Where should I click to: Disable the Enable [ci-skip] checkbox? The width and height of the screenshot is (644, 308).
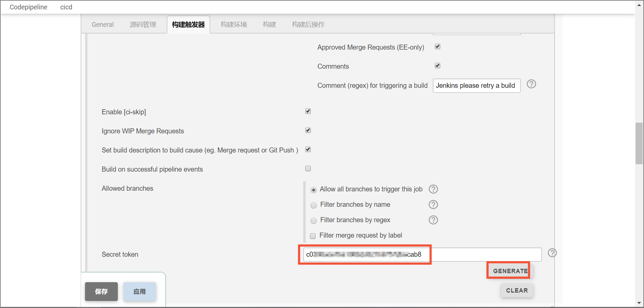pos(308,111)
